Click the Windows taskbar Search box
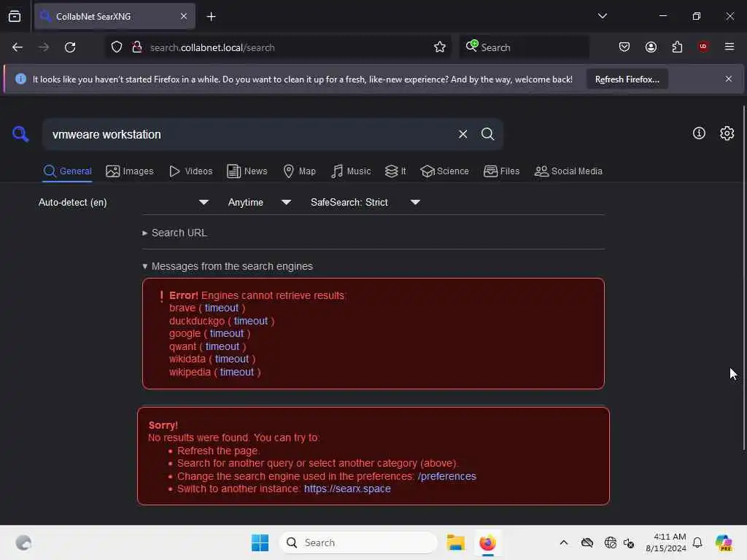Screen dimensions: 747x560 (358, 542)
